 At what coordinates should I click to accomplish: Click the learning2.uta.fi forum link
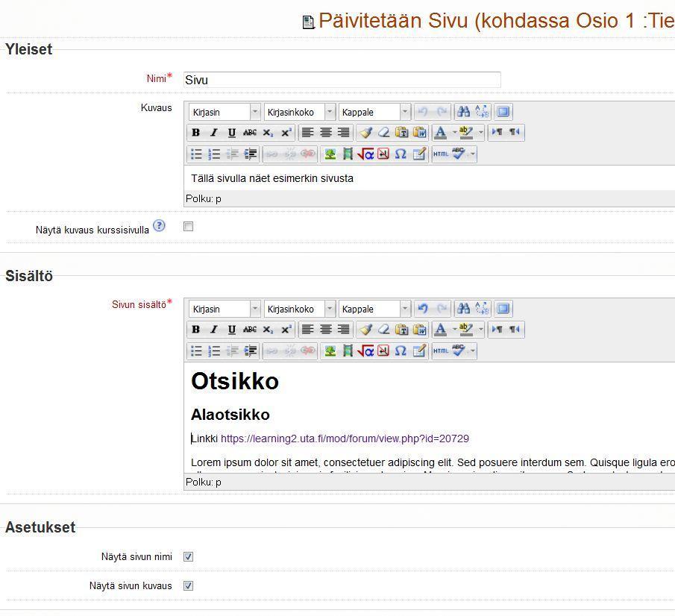(345, 439)
